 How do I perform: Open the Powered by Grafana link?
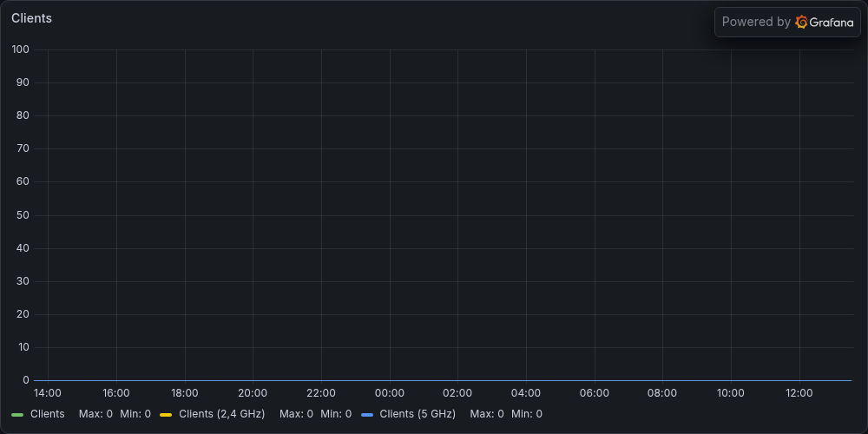[x=787, y=23]
